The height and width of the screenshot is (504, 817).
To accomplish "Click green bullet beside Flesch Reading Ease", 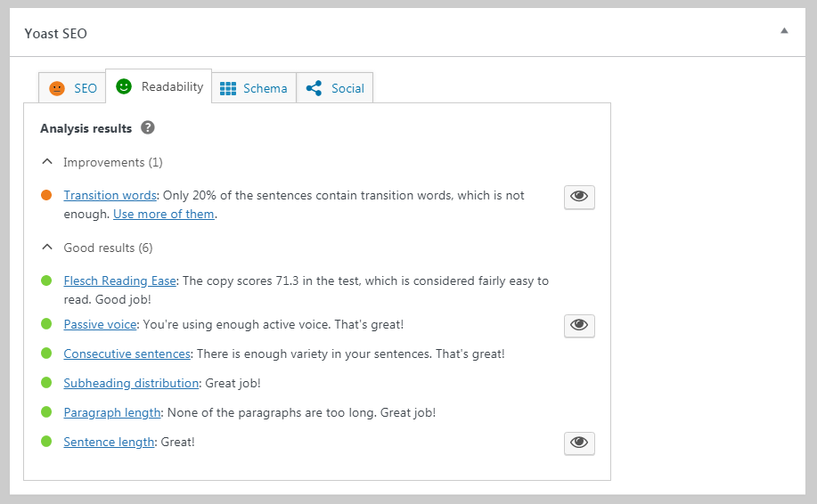I will [x=46, y=280].
